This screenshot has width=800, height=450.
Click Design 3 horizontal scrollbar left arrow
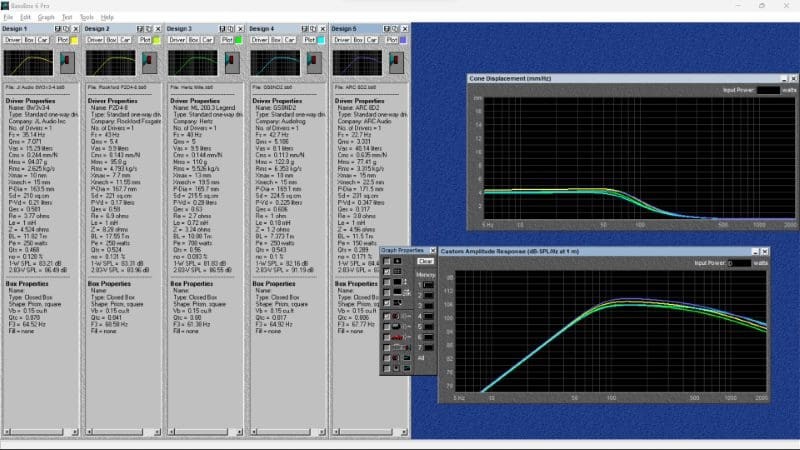[x=171, y=432]
